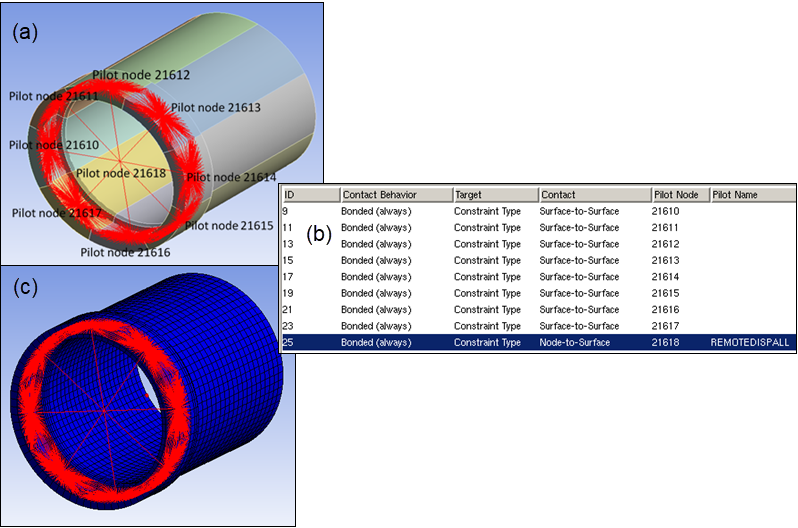The image size is (798, 528).
Task: Select table row with ID 19
Action: pos(538,293)
